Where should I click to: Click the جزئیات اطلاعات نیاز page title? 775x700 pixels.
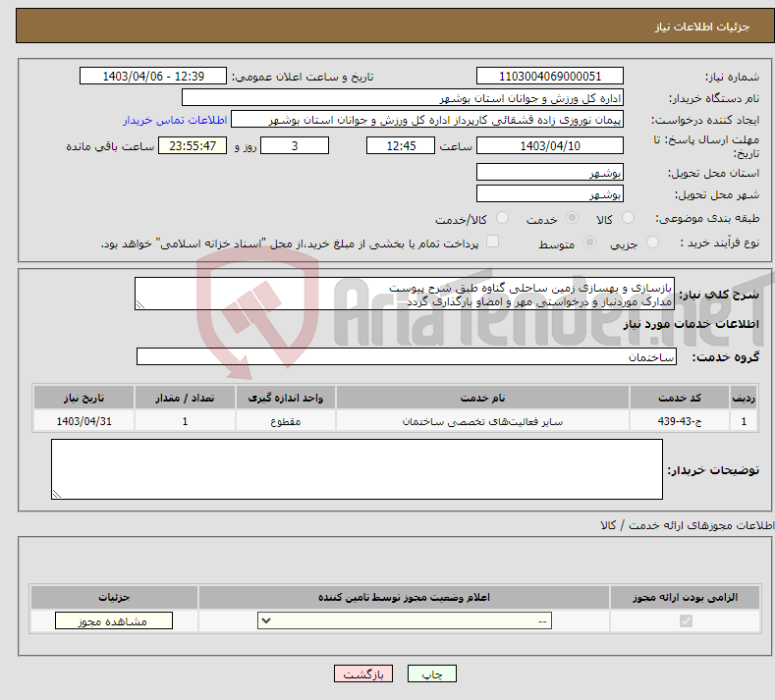[702, 27]
